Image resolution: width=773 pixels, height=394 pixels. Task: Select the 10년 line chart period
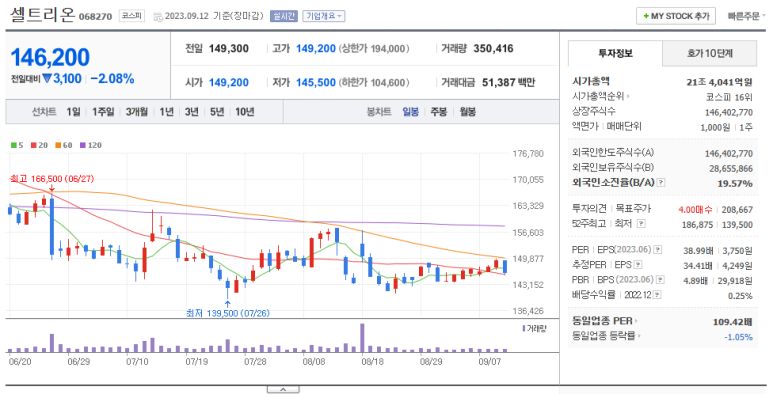(245, 112)
